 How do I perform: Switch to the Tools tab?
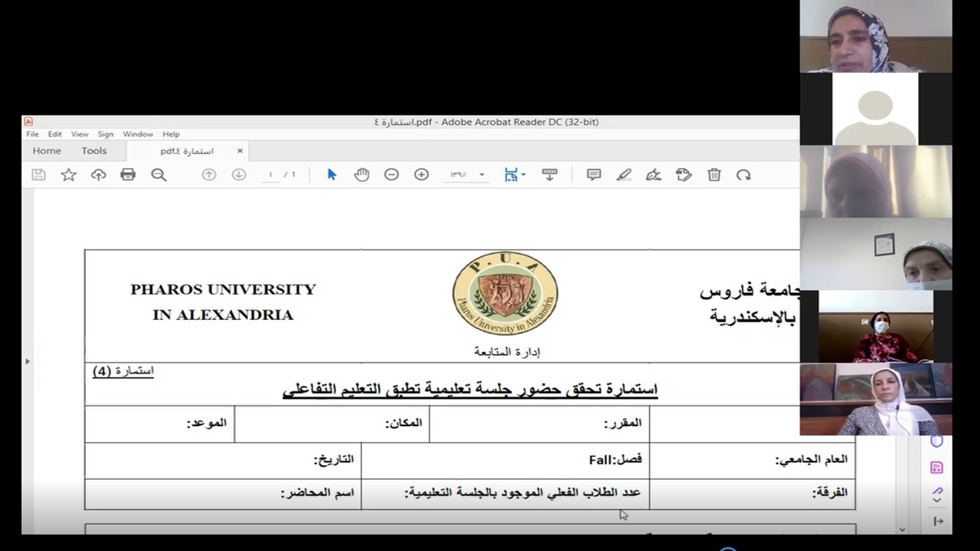click(94, 151)
